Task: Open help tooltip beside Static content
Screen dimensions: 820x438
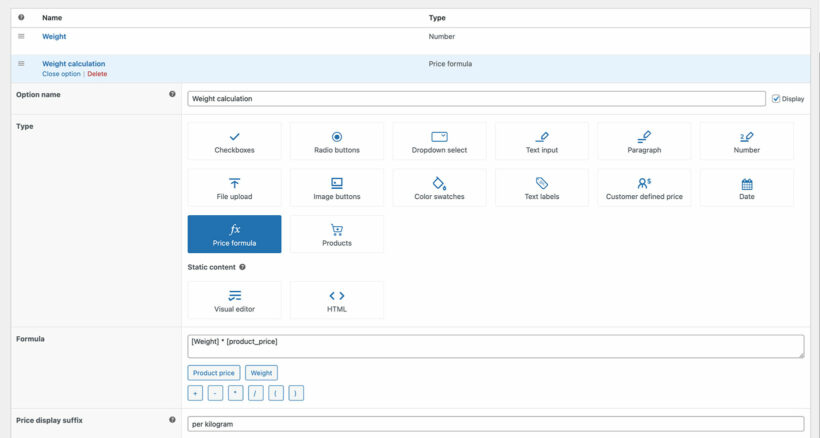Action: tap(243, 267)
